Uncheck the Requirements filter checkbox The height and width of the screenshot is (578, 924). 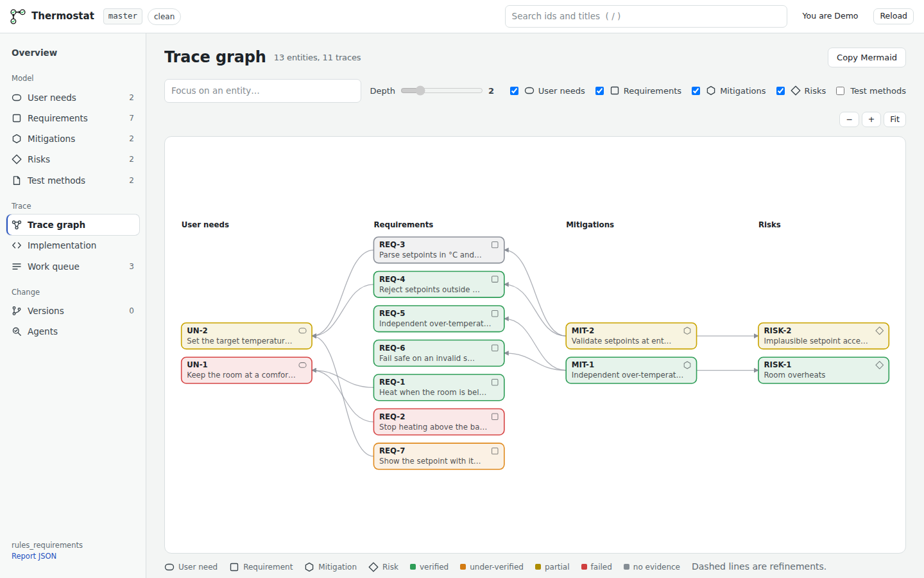(x=599, y=91)
